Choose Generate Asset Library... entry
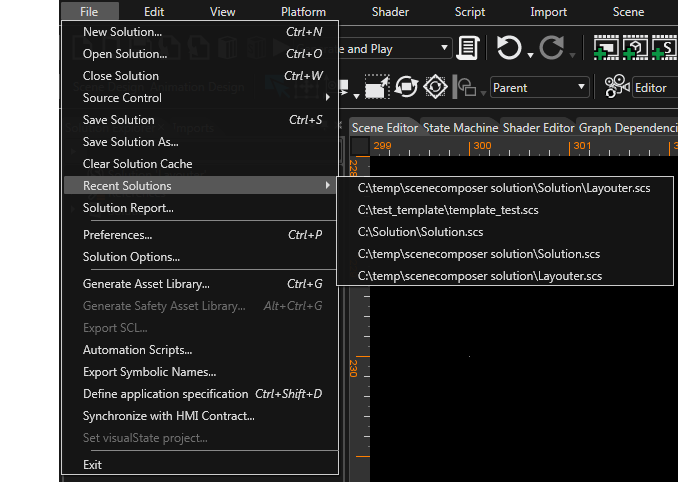This screenshot has height=483, width=680. 201,284
